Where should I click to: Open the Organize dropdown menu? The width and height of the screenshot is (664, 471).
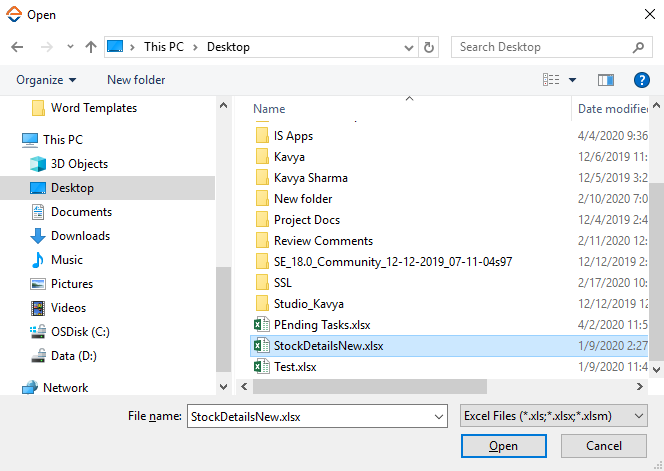tap(46, 80)
